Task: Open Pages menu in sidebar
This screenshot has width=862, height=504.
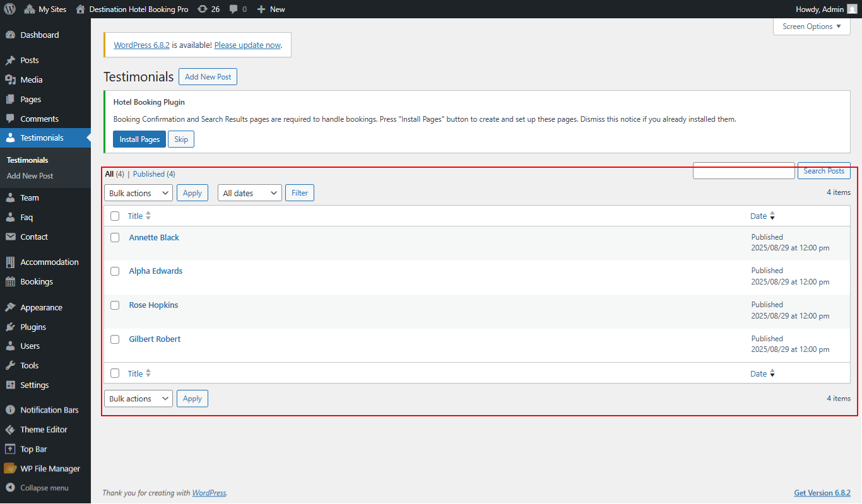Action: [45, 99]
